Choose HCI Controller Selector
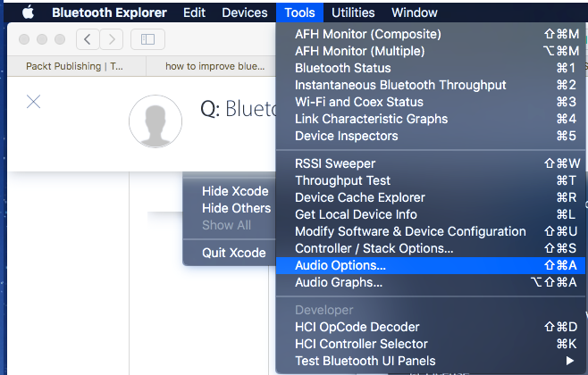The image size is (588, 375). pyautogui.click(x=430, y=344)
